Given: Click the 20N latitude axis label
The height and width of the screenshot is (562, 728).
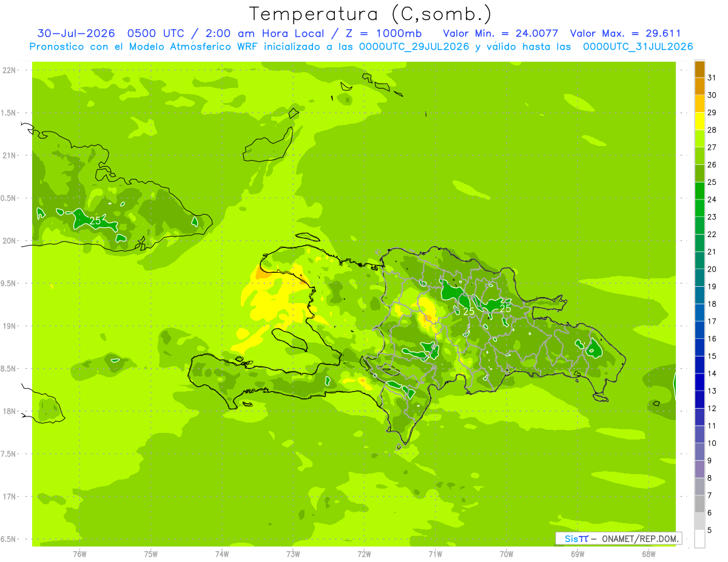Looking at the screenshot, I should [x=9, y=241].
